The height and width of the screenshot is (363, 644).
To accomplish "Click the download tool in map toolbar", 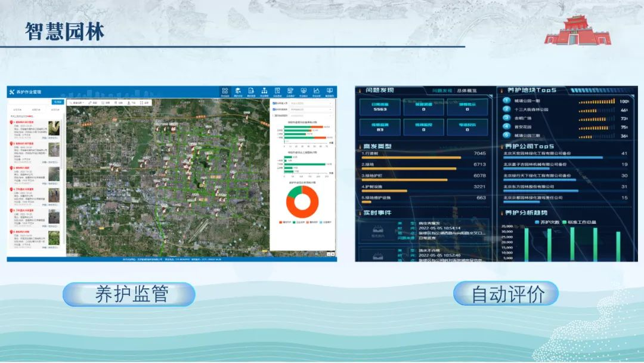I will coord(131,103).
